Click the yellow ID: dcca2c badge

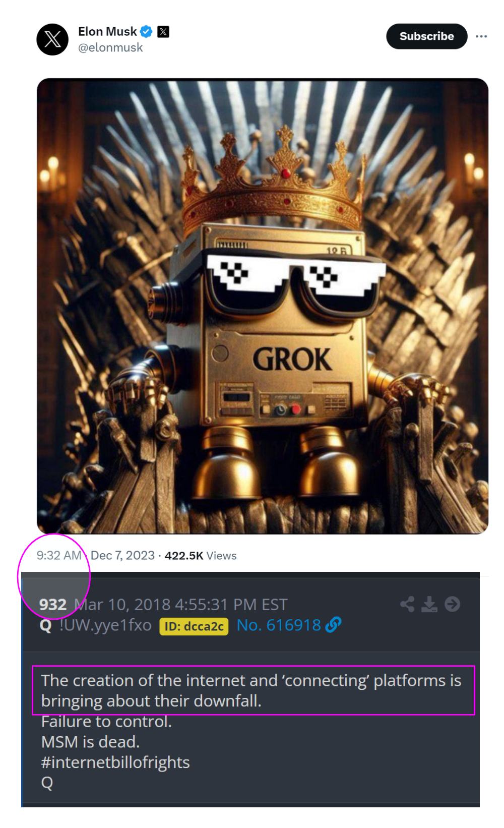(194, 626)
